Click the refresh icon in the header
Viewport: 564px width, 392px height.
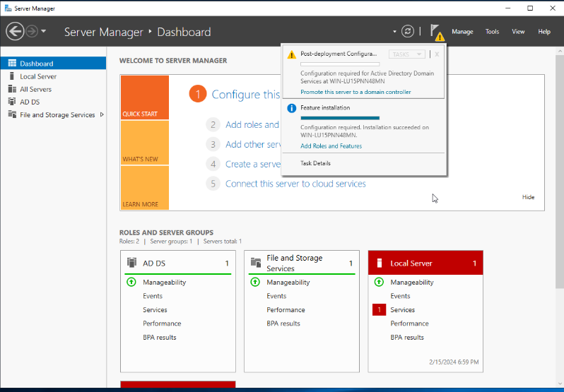pyautogui.click(x=407, y=32)
